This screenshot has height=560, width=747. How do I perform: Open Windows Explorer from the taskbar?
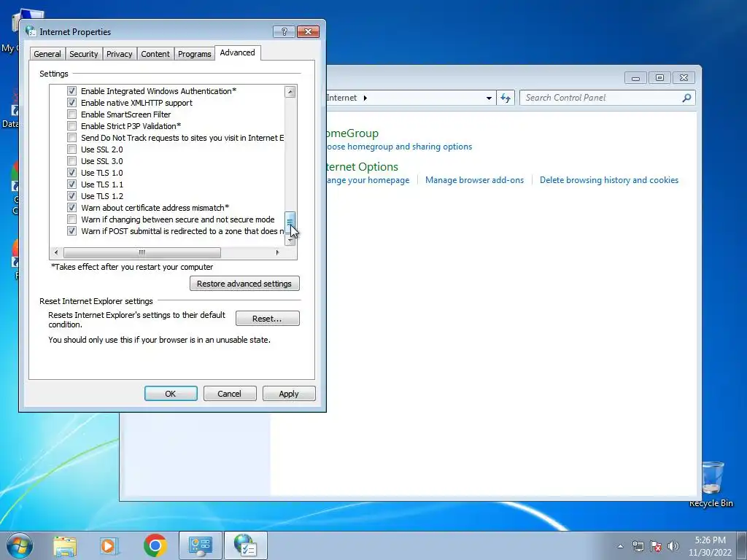tap(65, 545)
